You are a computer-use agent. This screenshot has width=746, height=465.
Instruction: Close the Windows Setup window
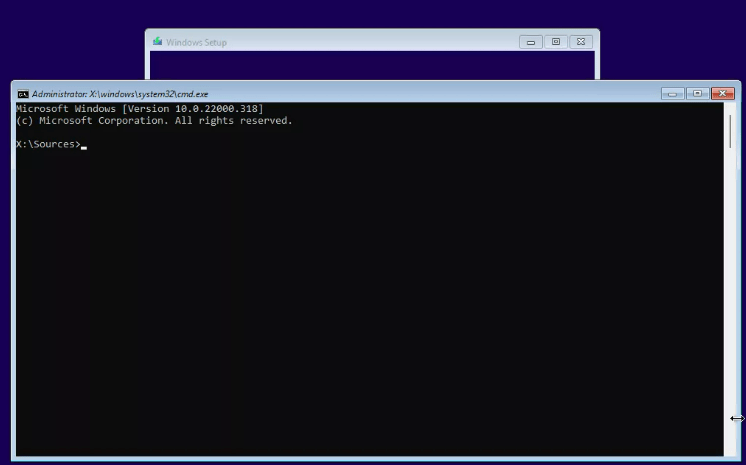(x=580, y=42)
